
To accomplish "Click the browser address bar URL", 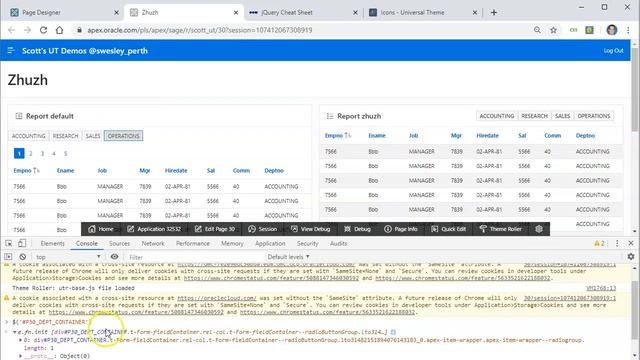I will click(200, 30).
